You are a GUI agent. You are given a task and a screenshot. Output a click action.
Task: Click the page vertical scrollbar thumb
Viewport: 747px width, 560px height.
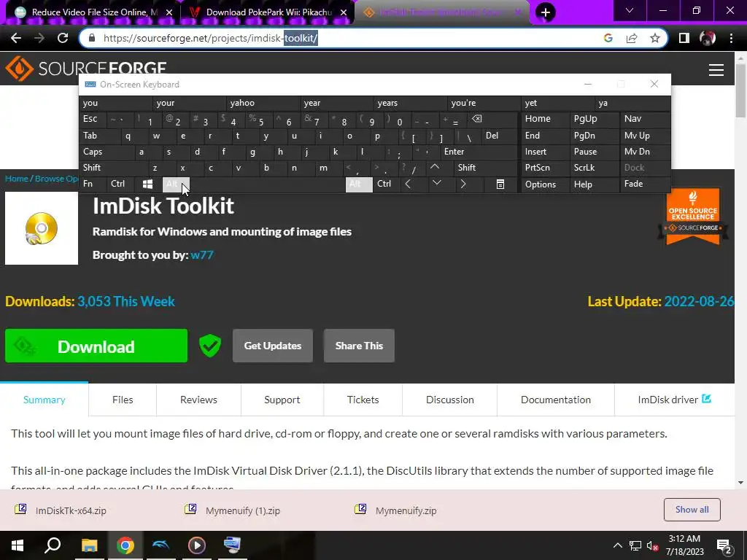740,89
